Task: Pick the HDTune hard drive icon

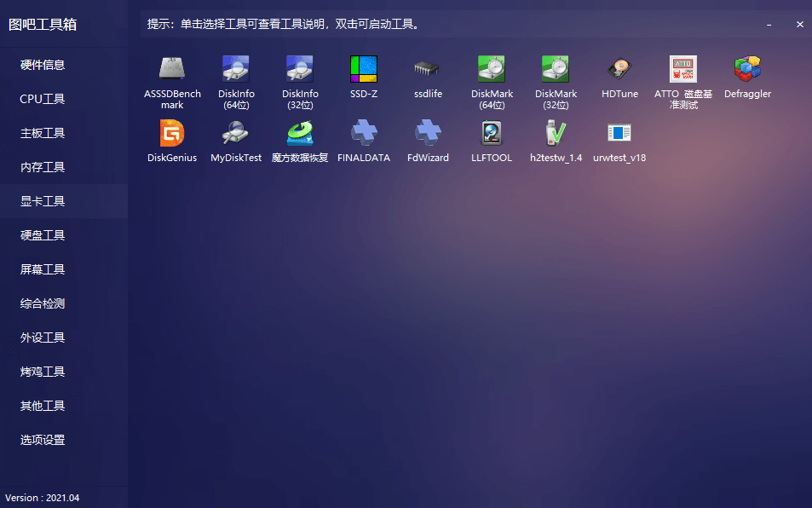Action: 619,69
